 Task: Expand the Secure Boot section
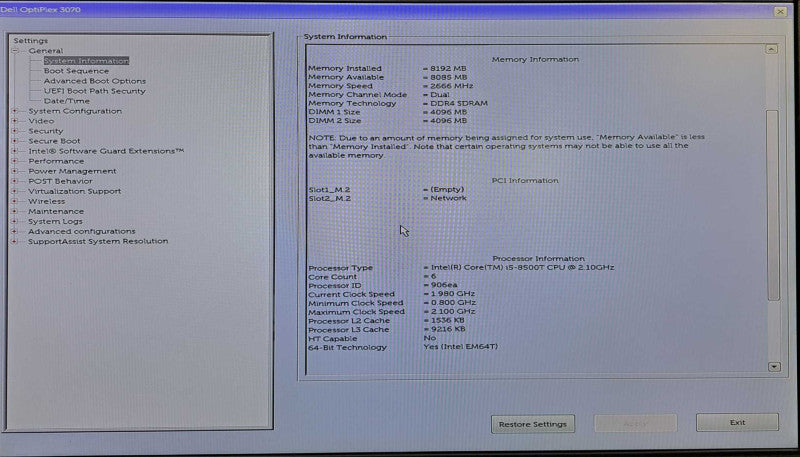point(15,141)
